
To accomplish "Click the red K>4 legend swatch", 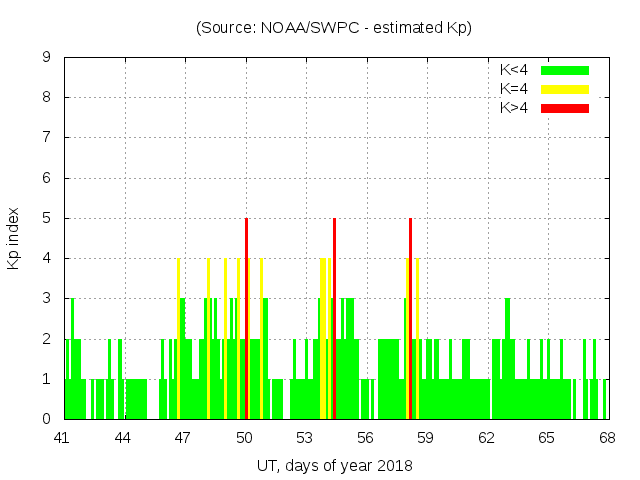I will pos(565,107).
